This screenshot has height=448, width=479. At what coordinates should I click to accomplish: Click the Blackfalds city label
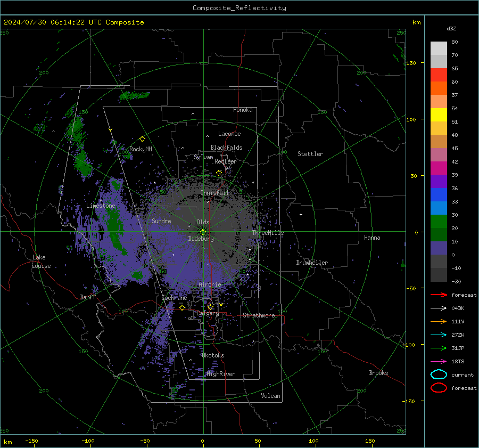[x=226, y=148]
